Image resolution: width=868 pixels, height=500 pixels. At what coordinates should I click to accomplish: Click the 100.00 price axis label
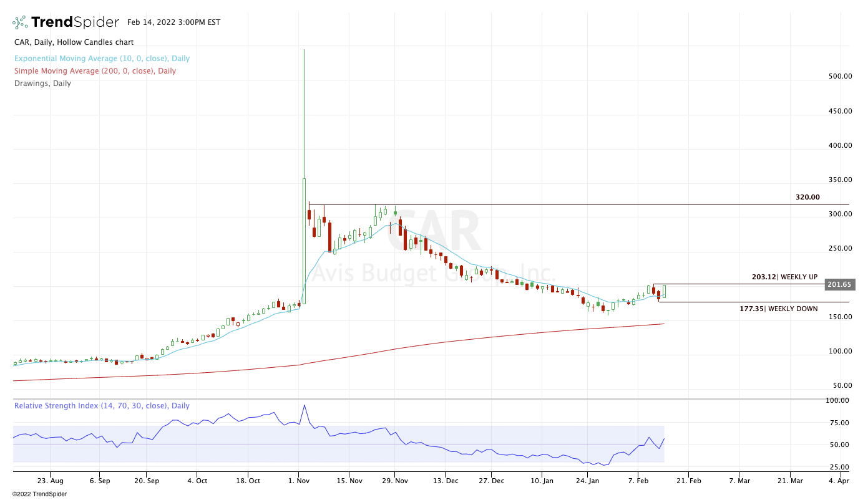click(x=841, y=351)
